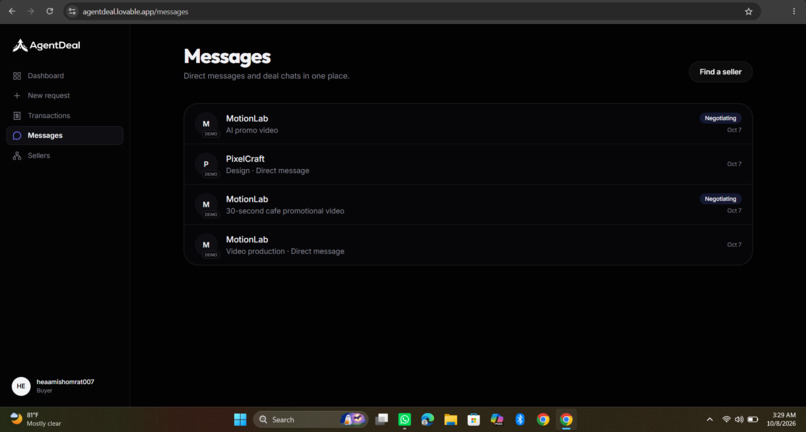Click the battery tray icon
Image resolution: width=806 pixels, height=432 pixels.
click(753, 420)
